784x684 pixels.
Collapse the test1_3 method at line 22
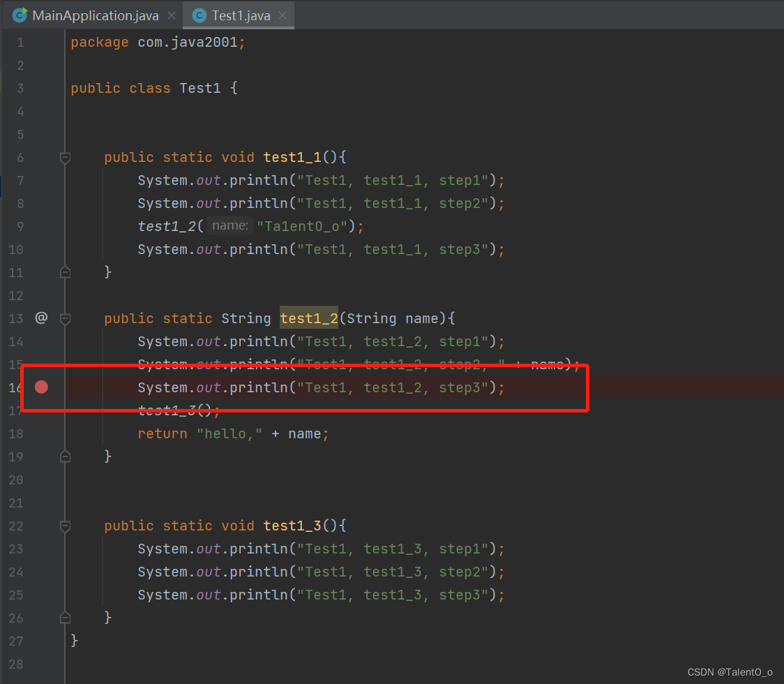(x=65, y=526)
